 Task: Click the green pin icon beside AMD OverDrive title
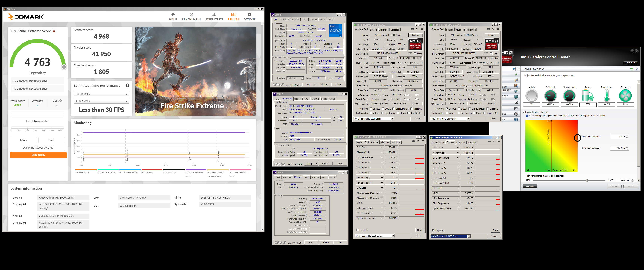tap(631, 69)
